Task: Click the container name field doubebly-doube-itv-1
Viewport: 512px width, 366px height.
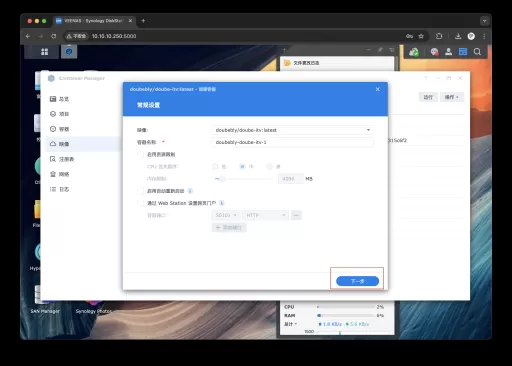Action: point(292,142)
